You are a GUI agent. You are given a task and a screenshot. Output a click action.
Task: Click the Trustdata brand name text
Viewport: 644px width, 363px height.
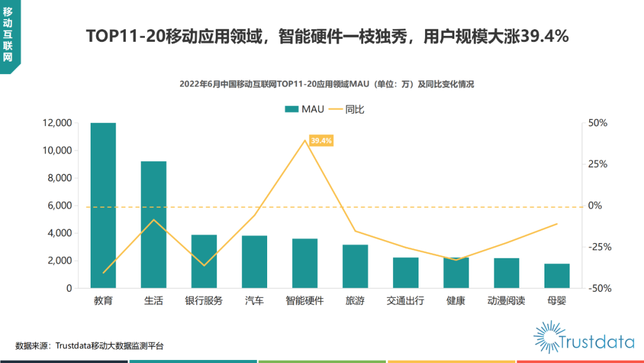(x=596, y=342)
